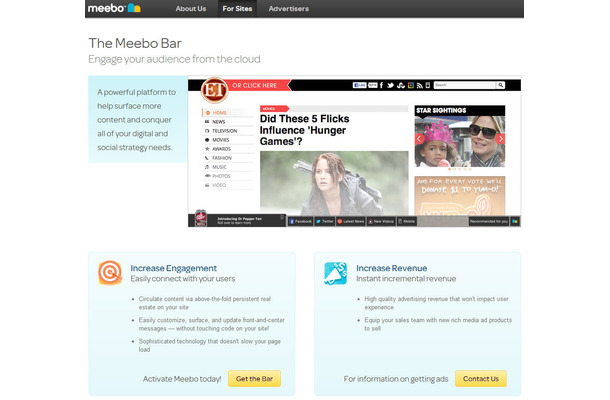Click The Meebo Bar page title
This screenshot has height=400, width=610.
click(x=135, y=43)
